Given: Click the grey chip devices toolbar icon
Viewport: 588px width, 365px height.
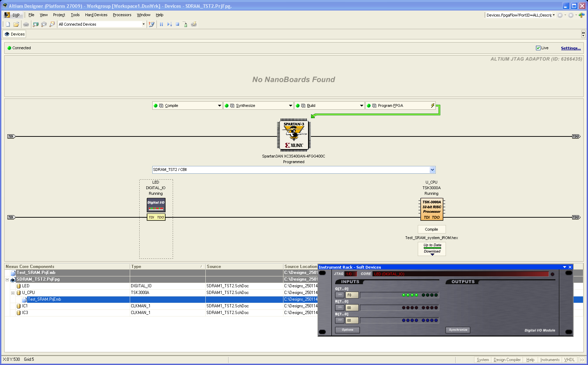Looking at the screenshot, I should coord(26,24).
